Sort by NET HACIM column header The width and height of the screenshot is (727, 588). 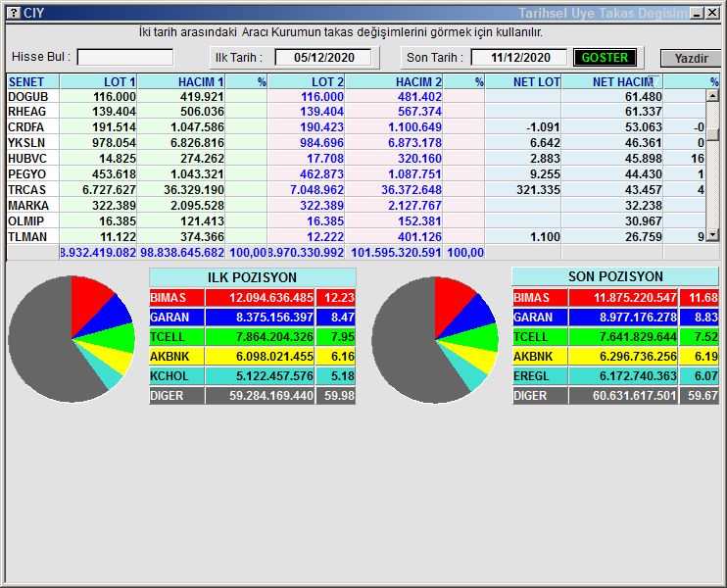[x=612, y=81]
